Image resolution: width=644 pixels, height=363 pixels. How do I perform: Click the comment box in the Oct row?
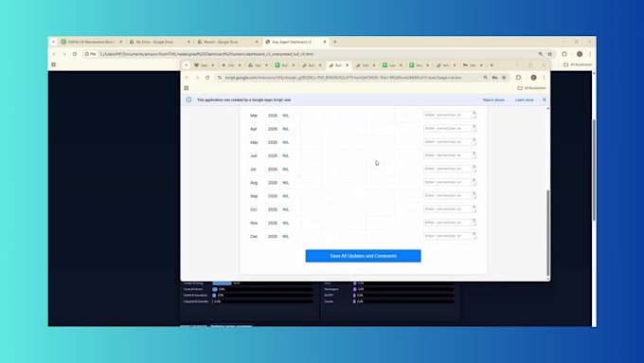coord(449,209)
